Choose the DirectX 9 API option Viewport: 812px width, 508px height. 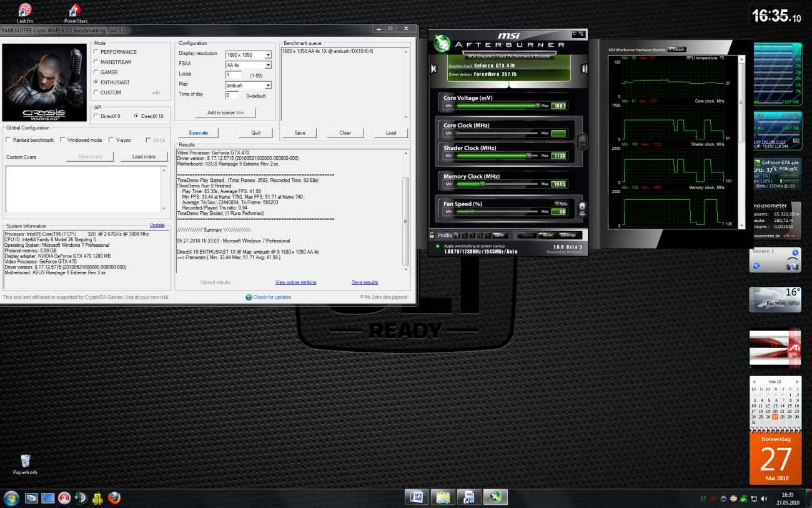[96, 116]
